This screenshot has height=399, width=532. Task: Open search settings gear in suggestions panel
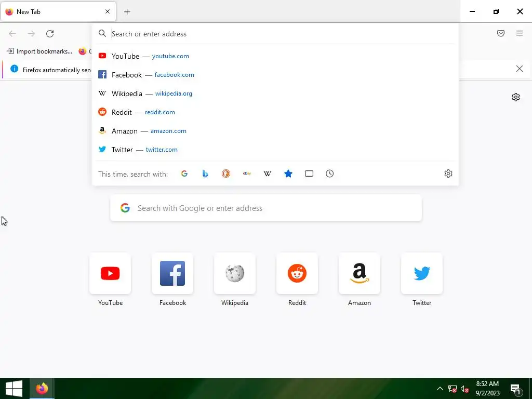[x=448, y=174]
